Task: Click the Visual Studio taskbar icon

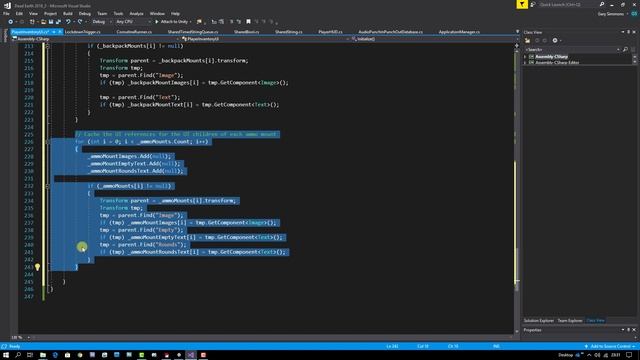Action: (191, 355)
